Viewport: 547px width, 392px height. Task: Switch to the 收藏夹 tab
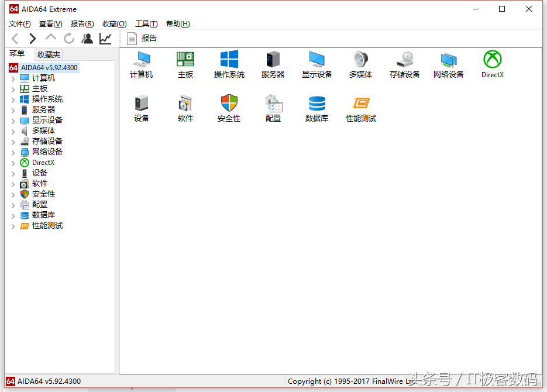pyautogui.click(x=49, y=54)
